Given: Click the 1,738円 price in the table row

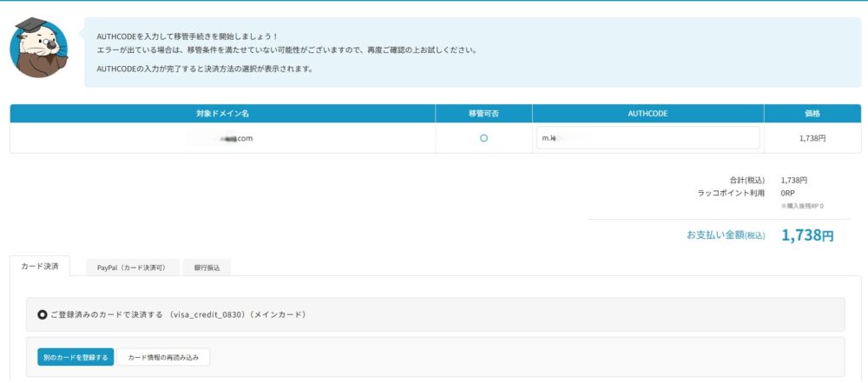Looking at the screenshot, I should coord(812,138).
